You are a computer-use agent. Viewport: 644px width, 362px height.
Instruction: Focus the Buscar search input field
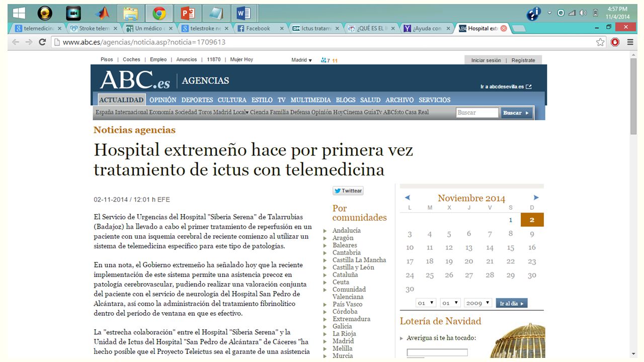click(x=477, y=113)
